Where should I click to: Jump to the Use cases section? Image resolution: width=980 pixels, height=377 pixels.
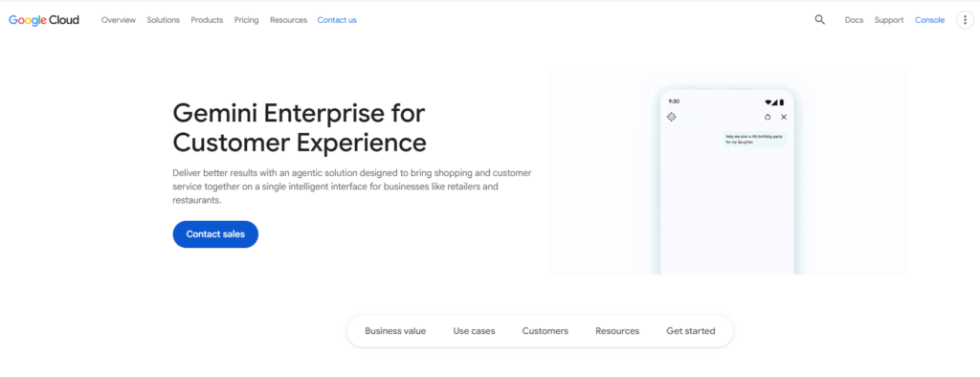(x=474, y=331)
